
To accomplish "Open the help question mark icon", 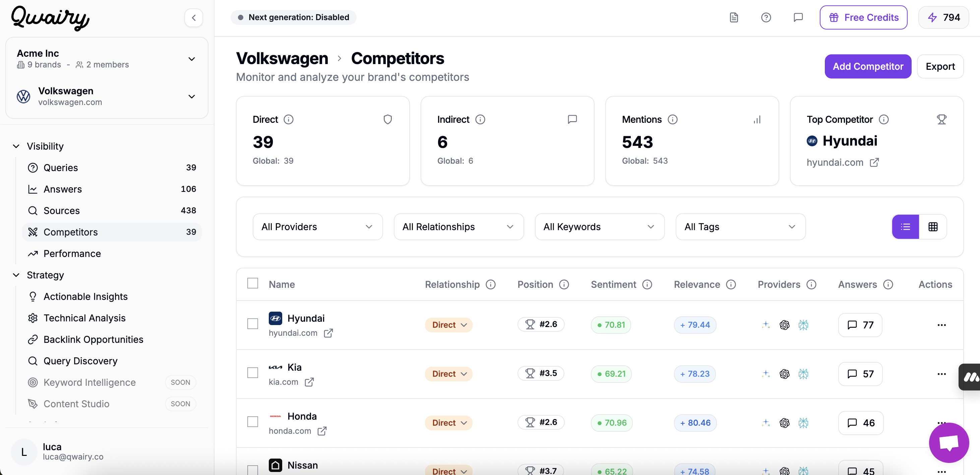I will (x=766, y=17).
